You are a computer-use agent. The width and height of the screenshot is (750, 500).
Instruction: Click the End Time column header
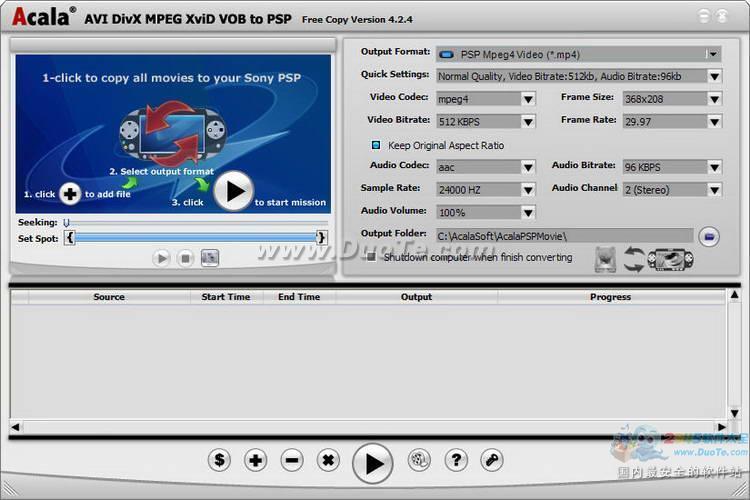tap(299, 297)
